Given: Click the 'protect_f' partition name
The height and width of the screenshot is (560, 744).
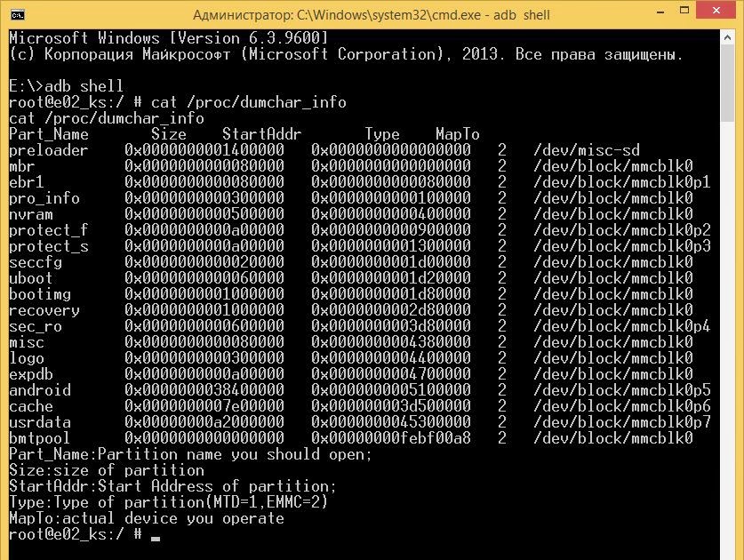Looking at the screenshot, I should click(x=48, y=230).
